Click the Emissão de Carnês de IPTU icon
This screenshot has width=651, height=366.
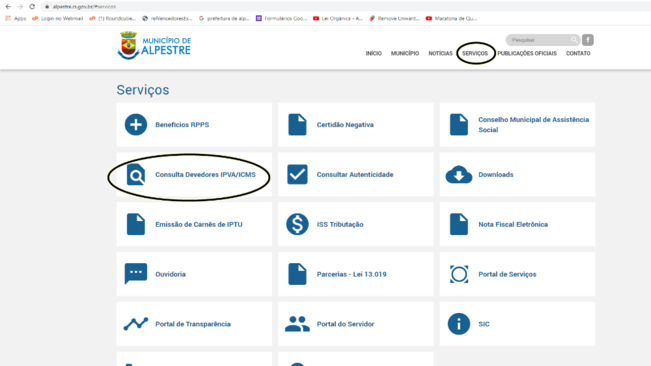136,224
